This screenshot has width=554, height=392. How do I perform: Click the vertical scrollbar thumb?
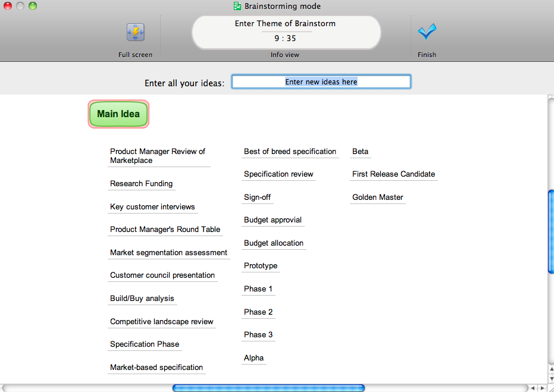point(551,231)
